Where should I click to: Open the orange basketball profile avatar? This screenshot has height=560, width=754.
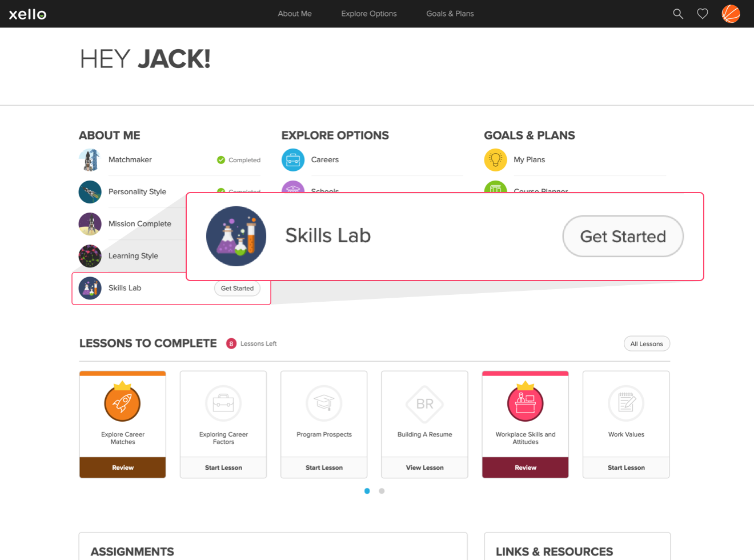731,14
